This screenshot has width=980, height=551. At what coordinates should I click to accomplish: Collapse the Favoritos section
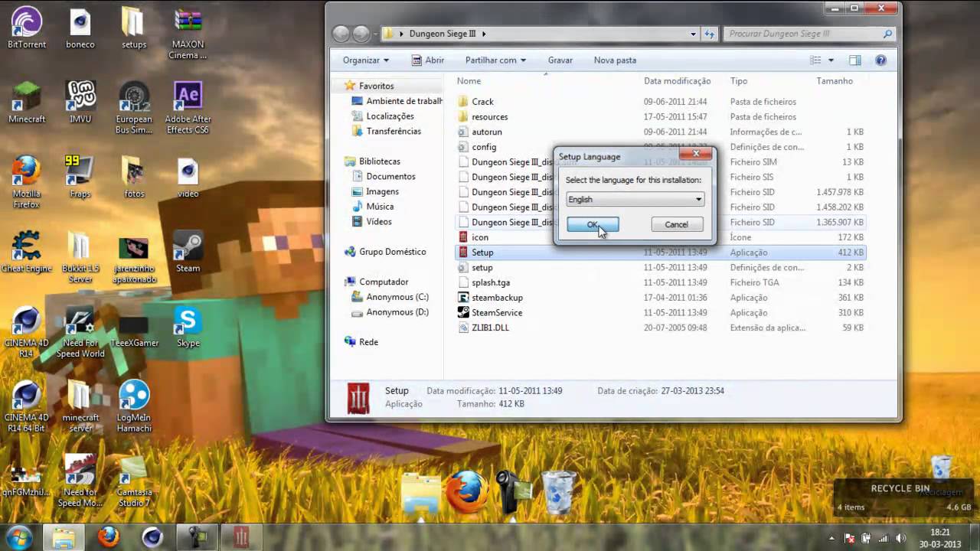[x=339, y=86]
